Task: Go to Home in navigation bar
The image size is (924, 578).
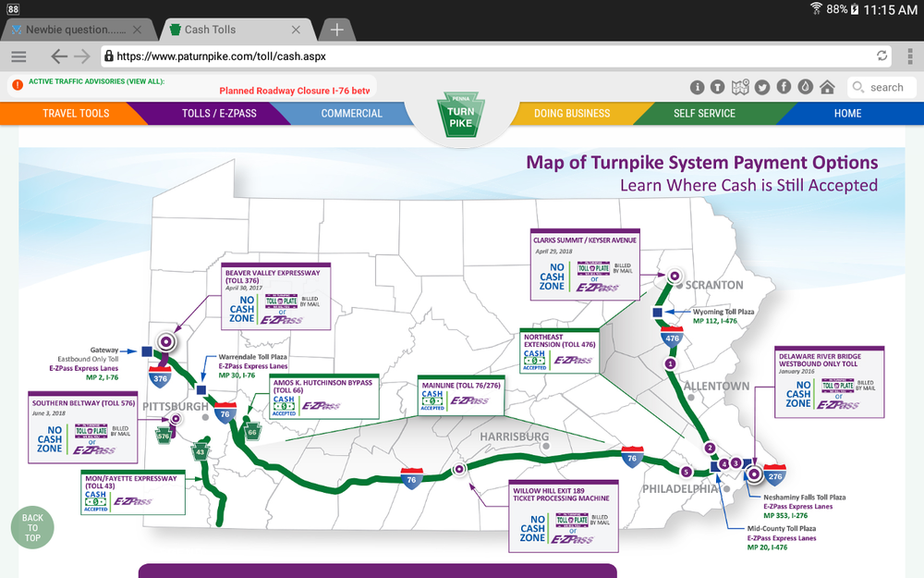Action: (847, 113)
